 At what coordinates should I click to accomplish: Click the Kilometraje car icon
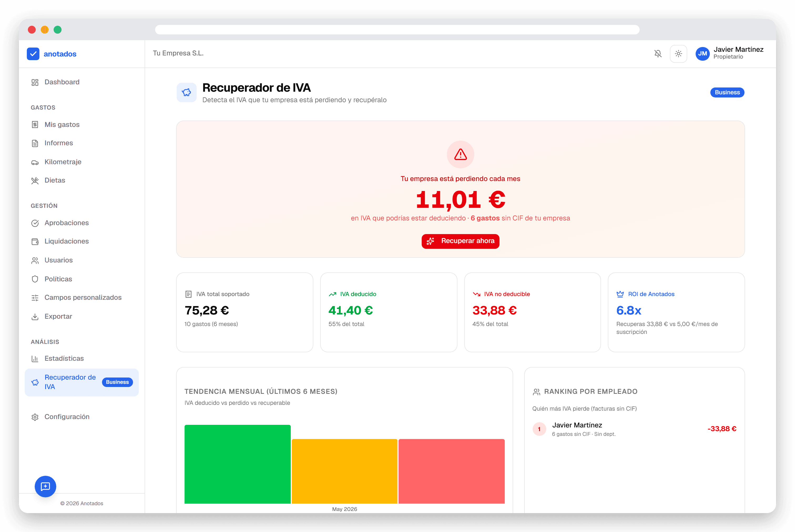[x=35, y=162]
